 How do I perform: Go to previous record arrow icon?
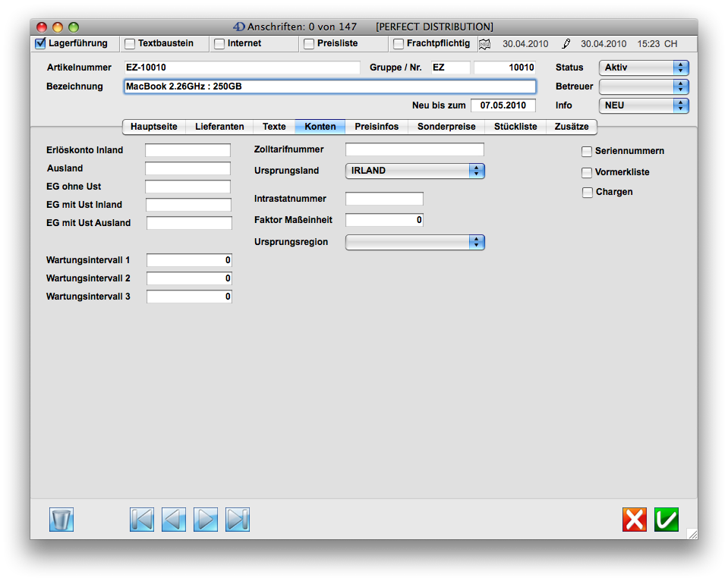(x=174, y=520)
